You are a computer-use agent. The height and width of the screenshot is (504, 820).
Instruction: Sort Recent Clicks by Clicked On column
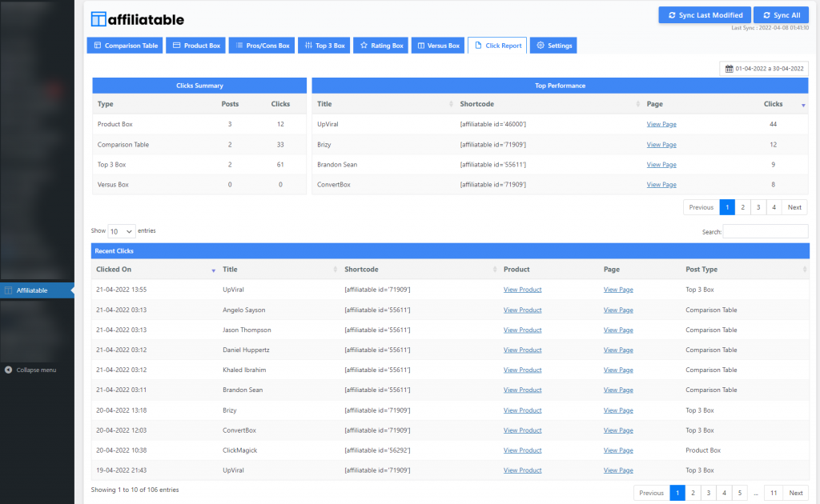[155, 270]
